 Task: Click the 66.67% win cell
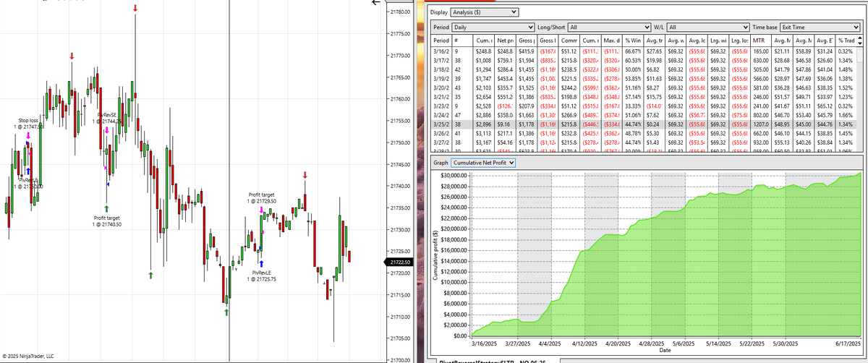tap(633, 51)
